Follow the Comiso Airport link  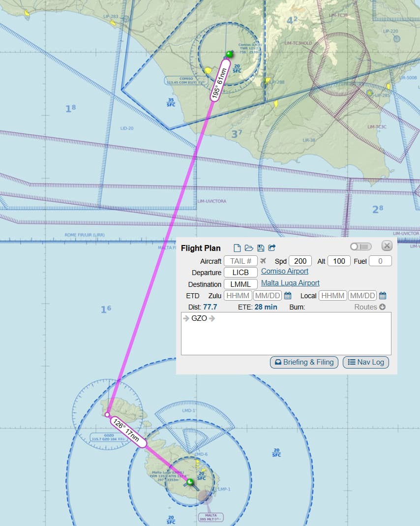tap(285, 271)
